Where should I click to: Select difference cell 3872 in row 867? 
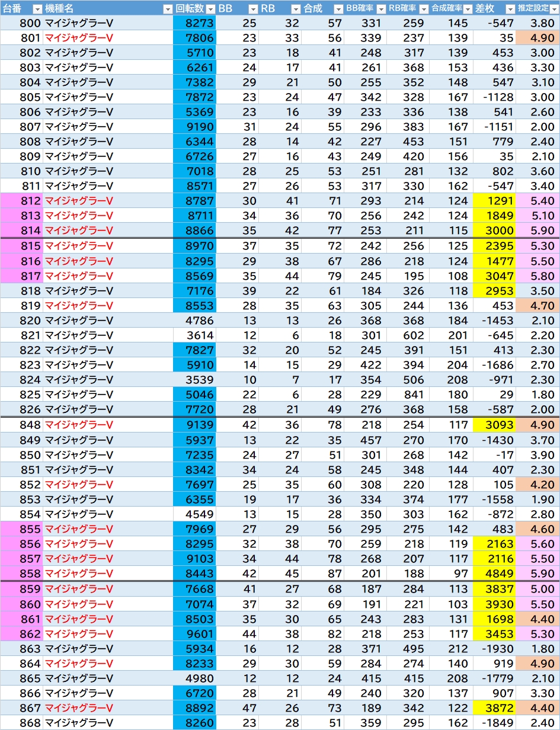click(494, 708)
